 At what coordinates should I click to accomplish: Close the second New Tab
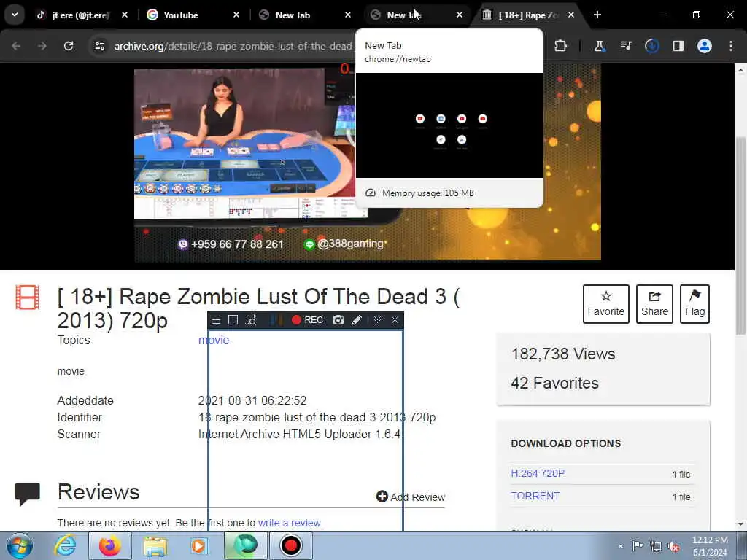(460, 15)
